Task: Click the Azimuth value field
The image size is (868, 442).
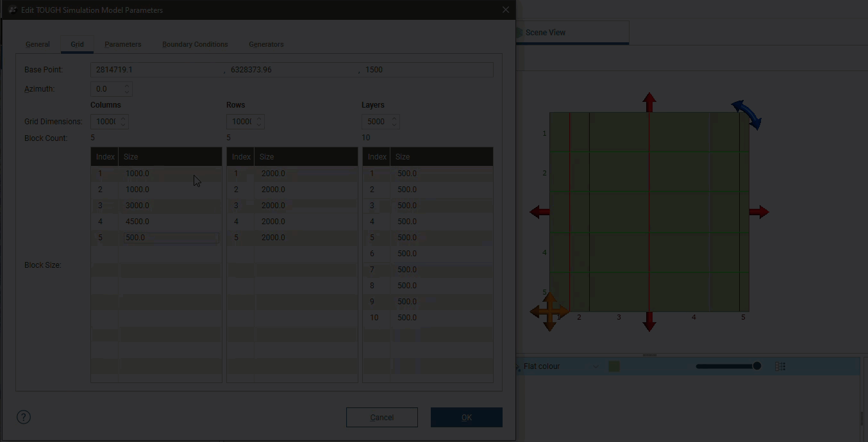Action: click(106, 89)
